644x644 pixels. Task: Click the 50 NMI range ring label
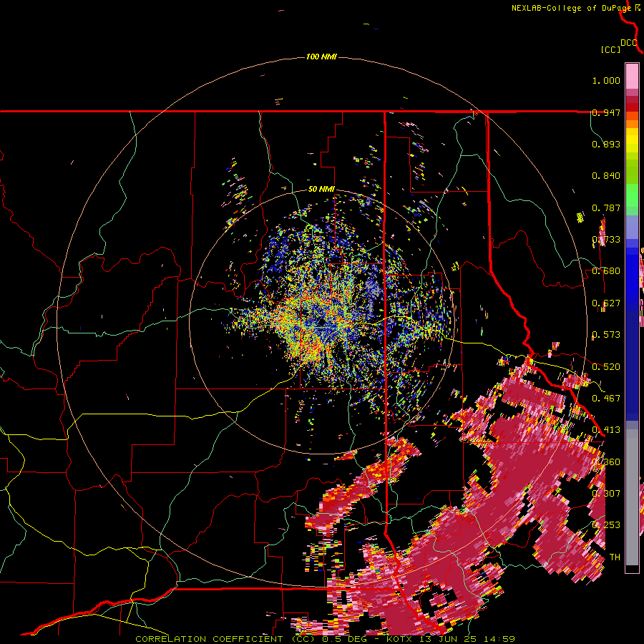click(x=321, y=189)
